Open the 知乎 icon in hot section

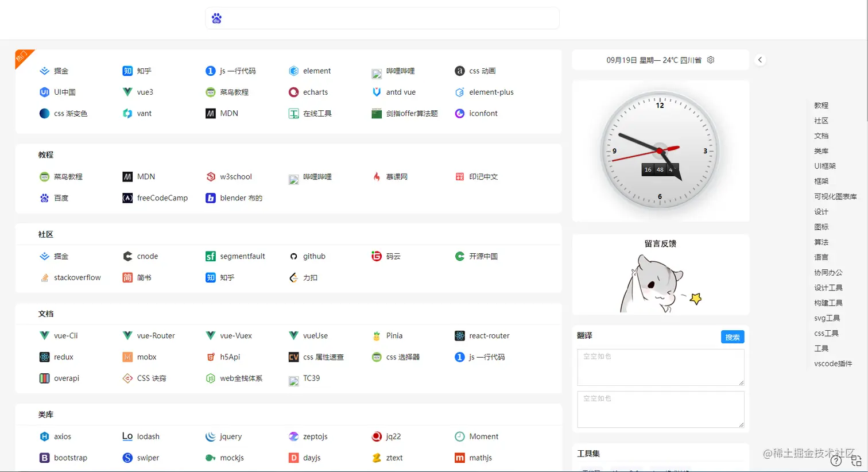127,71
